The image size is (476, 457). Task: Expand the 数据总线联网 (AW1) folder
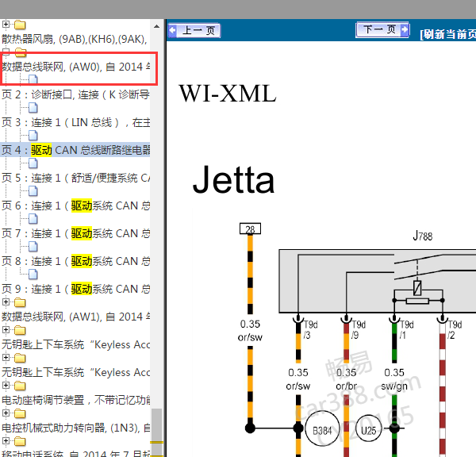click(x=6, y=301)
